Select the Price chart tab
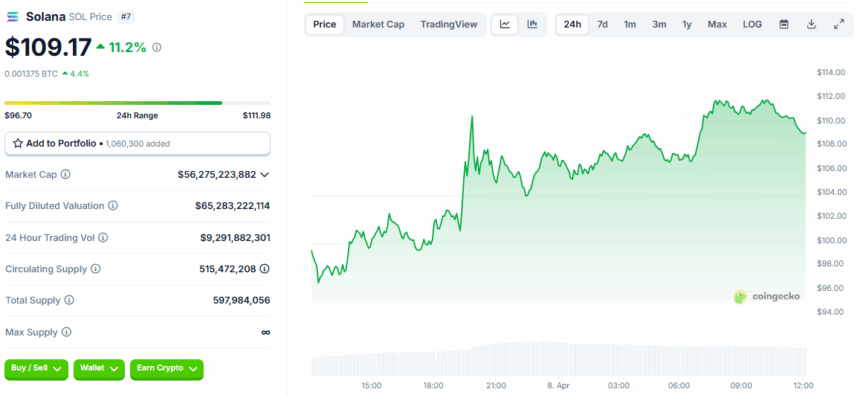Image resolution: width=860 pixels, height=395 pixels. (325, 24)
